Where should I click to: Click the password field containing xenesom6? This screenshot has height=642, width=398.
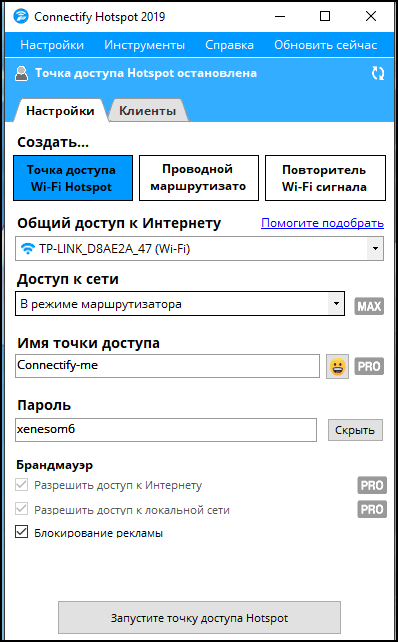166,430
